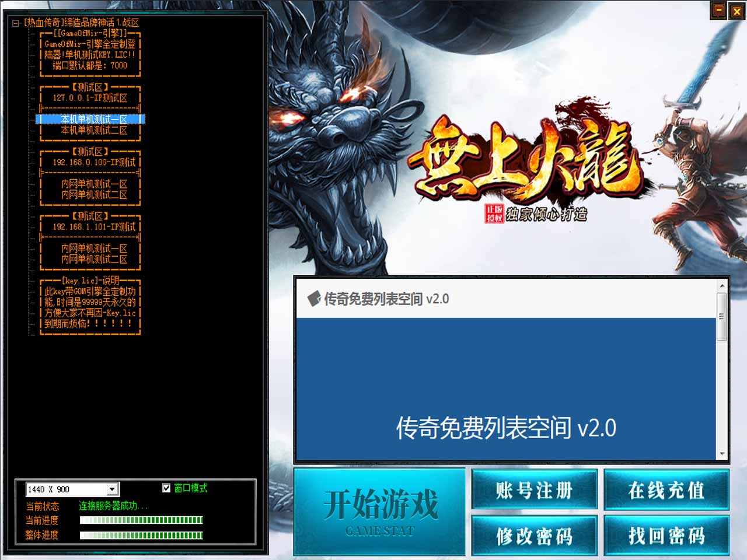Select 内网单机测试一区 under 192.168.0.100
The width and height of the screenshot is (747, 560).
point(93,184)
